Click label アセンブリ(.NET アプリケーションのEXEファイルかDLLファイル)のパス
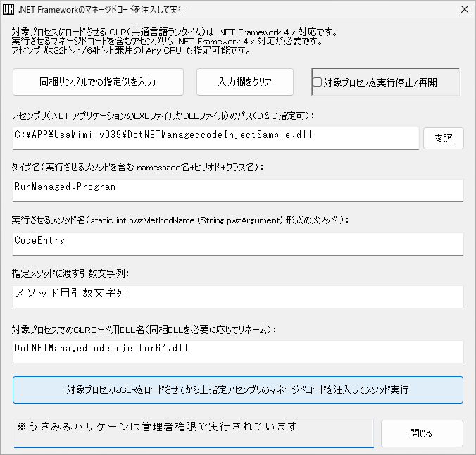The height and width of the screenshot is (455, 476). click(163, 116)
